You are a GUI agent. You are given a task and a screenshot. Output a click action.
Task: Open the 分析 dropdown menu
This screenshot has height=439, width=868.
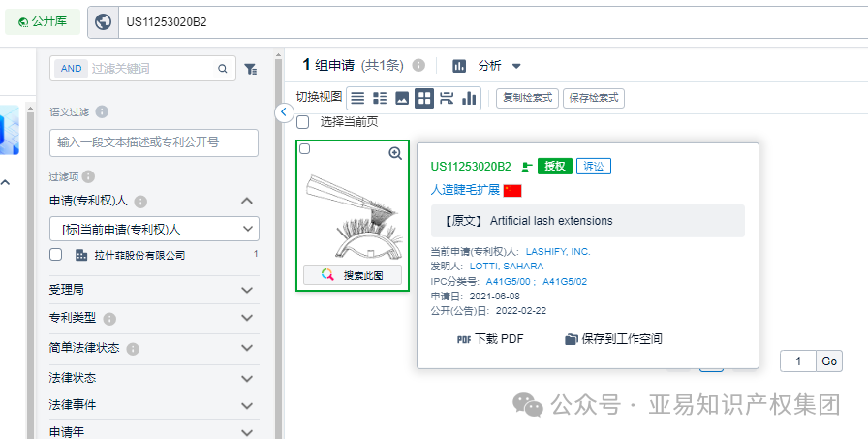pos(499,66)
